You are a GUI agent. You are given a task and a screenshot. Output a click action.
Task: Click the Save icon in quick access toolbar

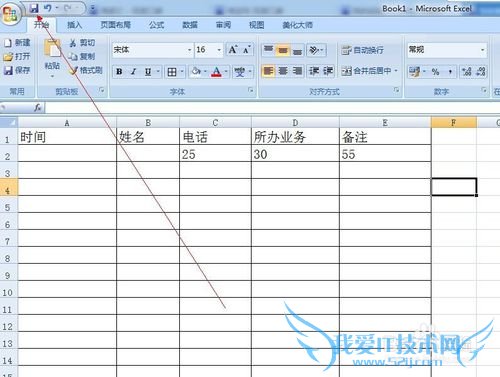click(x=34, y=8)
